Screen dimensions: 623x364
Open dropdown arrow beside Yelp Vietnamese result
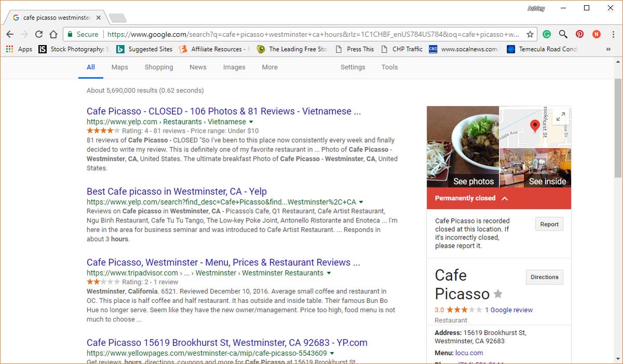click(251, 122)
